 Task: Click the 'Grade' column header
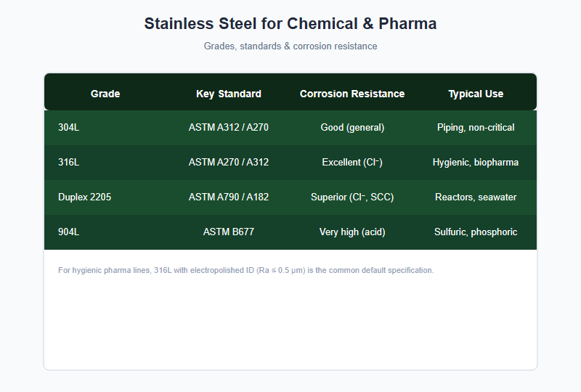(105, 94)
